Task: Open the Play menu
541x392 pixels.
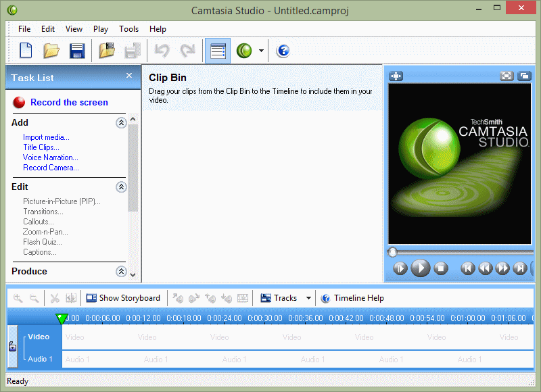Action: [101, 29]
